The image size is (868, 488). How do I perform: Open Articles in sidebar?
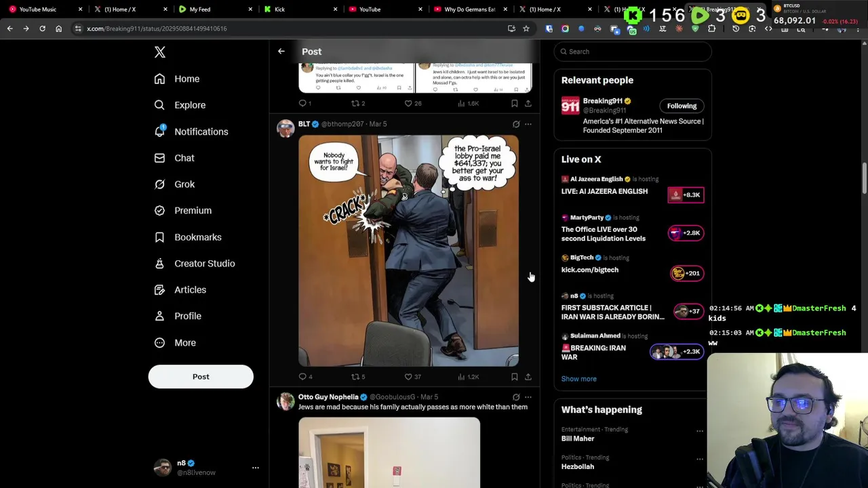(x=180, y=289)
